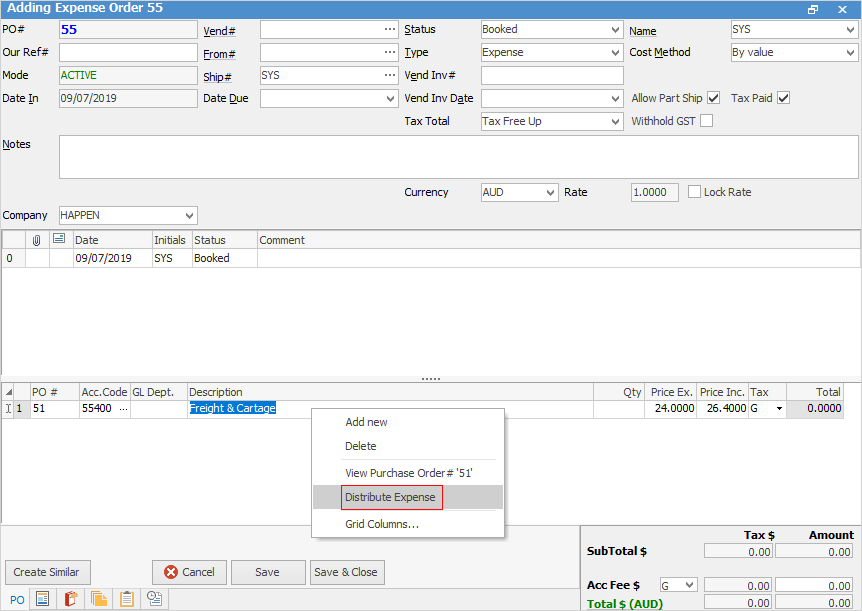Viewport: 862px width, 611px height.
Task: Check the Lock Rate checkbox
Action: [x=695, y=192]
